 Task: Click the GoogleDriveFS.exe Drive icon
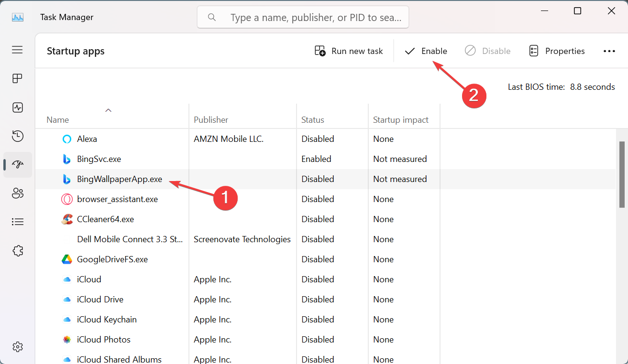click(x=66, y=259)
